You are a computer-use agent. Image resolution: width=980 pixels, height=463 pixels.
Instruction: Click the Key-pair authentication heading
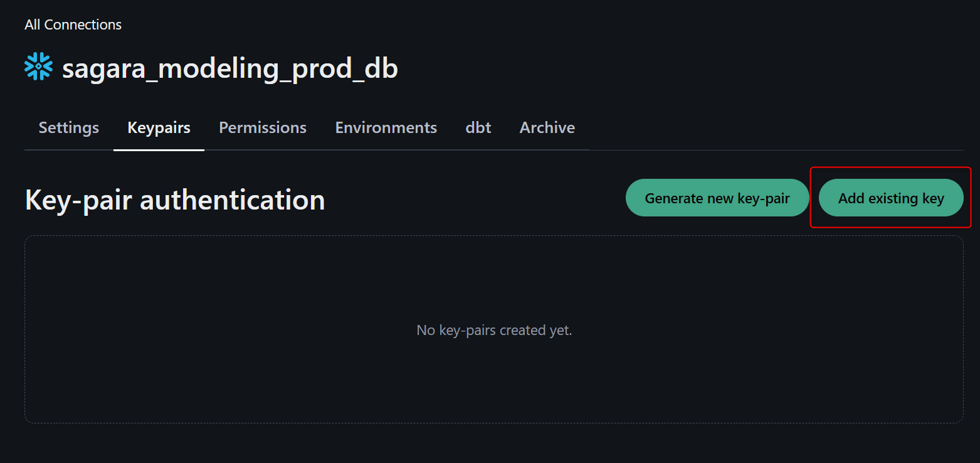(x=175, y=200)
